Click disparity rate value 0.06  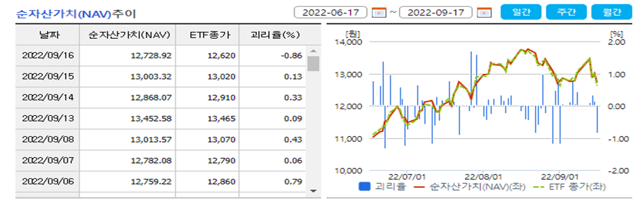click(293, 161)
